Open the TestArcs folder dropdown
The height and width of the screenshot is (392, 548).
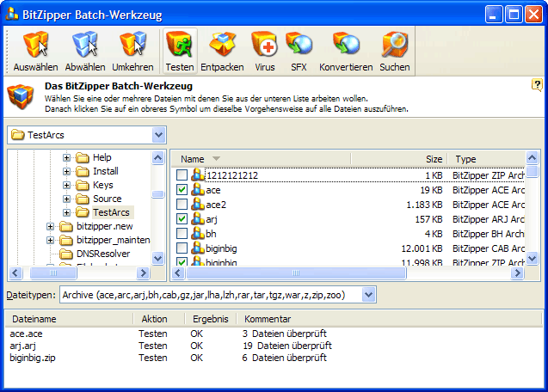click(x=158, y=134)
